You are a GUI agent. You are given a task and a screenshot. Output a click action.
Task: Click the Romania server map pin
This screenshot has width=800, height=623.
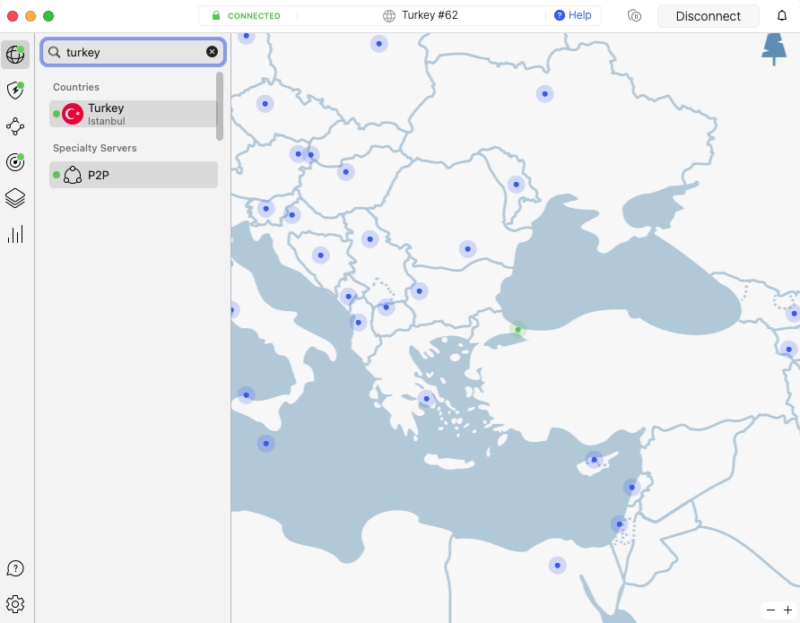tap(468, 249)
